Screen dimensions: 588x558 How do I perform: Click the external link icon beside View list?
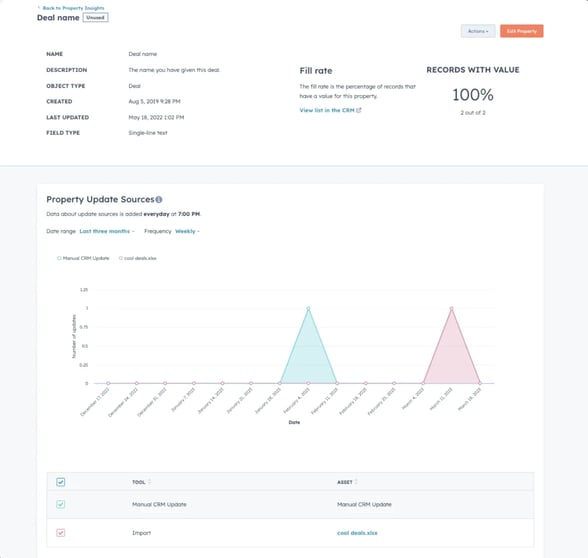coord(359,110)
